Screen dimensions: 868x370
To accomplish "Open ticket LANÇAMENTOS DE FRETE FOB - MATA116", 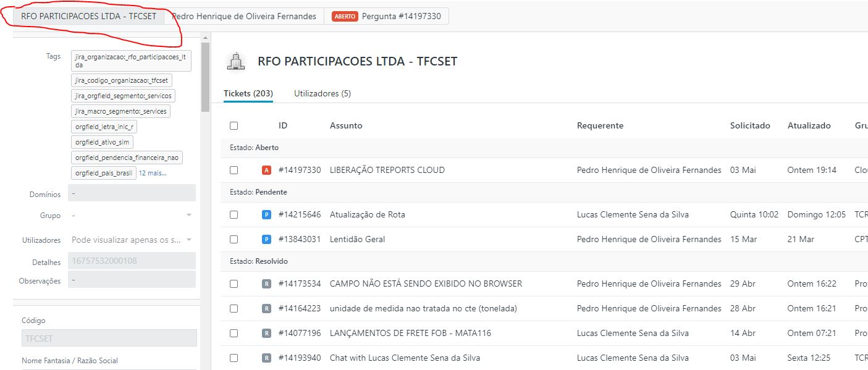I will click(410, 333).
